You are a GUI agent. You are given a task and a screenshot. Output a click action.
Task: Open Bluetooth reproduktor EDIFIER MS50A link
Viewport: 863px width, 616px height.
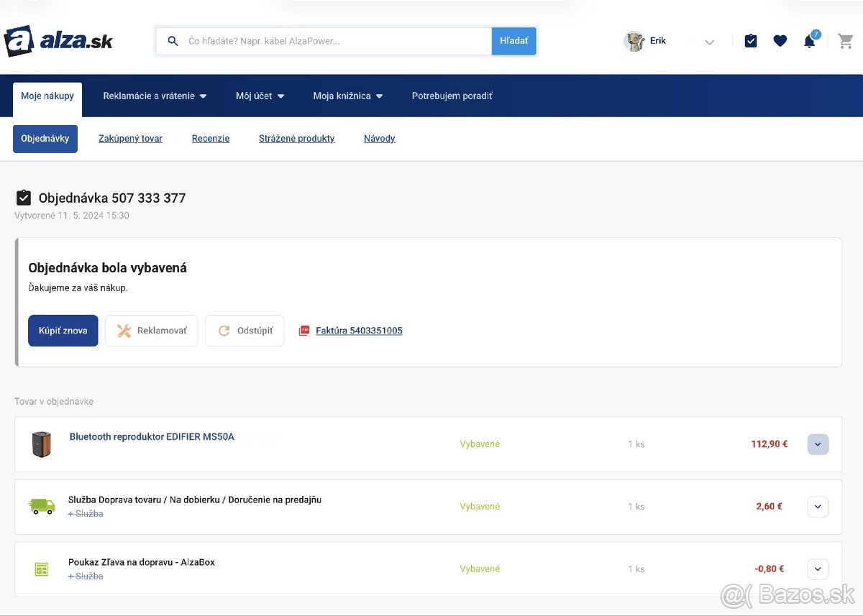point(152,436)
